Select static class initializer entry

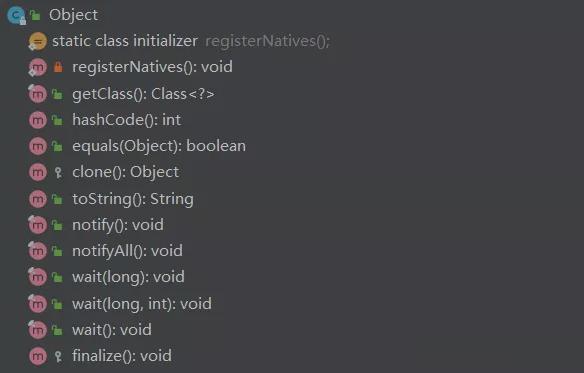pos(125,41)
